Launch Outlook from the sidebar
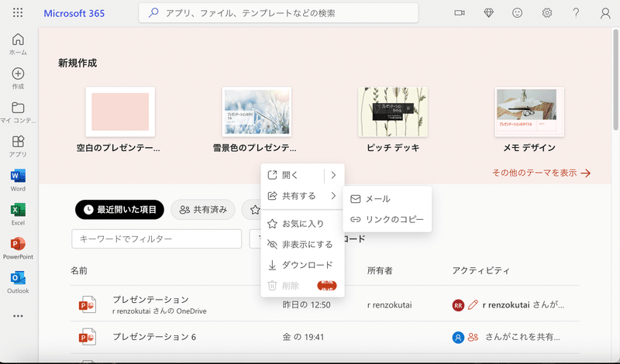 click(18, 282)
